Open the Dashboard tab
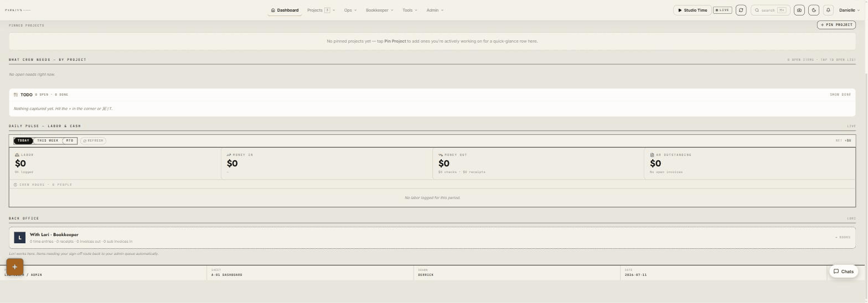 click(x=285, y=10)
